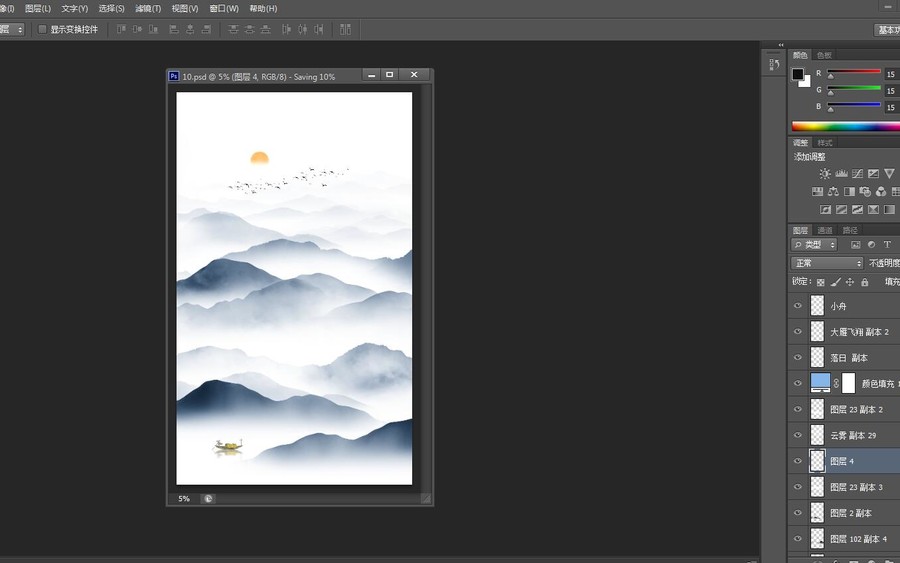The image size is (900, 563).
Task: Click the align left edges icon
Action: pyautogui.click(x=174, y=29)
